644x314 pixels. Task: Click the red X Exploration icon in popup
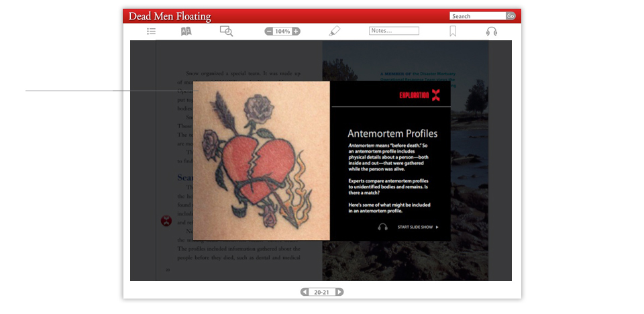[436, 95]
